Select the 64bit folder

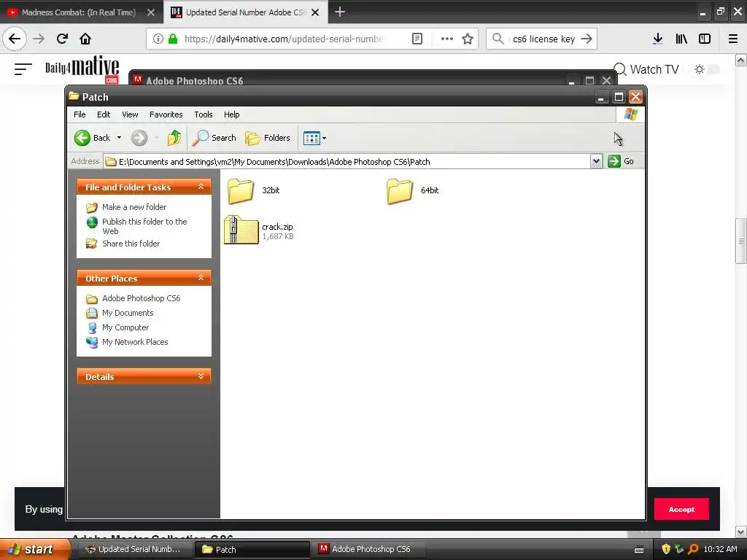[413, 190]
